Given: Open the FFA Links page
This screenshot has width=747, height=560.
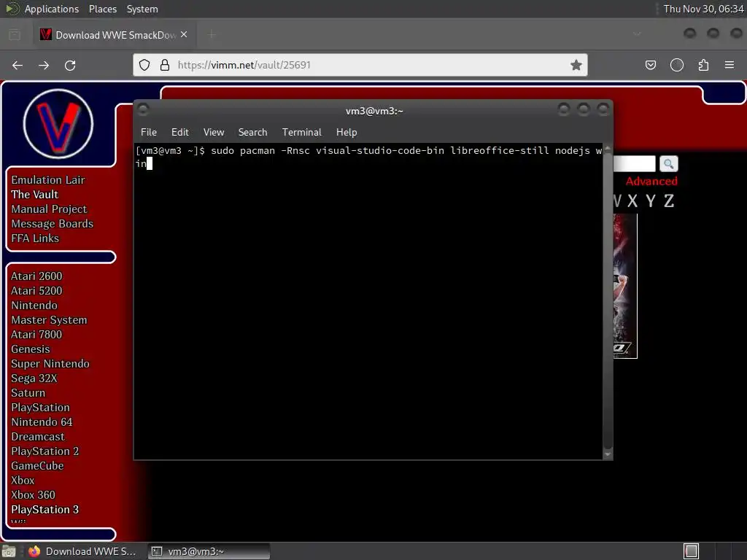Looking at the screenshot, I should [35, 238].
